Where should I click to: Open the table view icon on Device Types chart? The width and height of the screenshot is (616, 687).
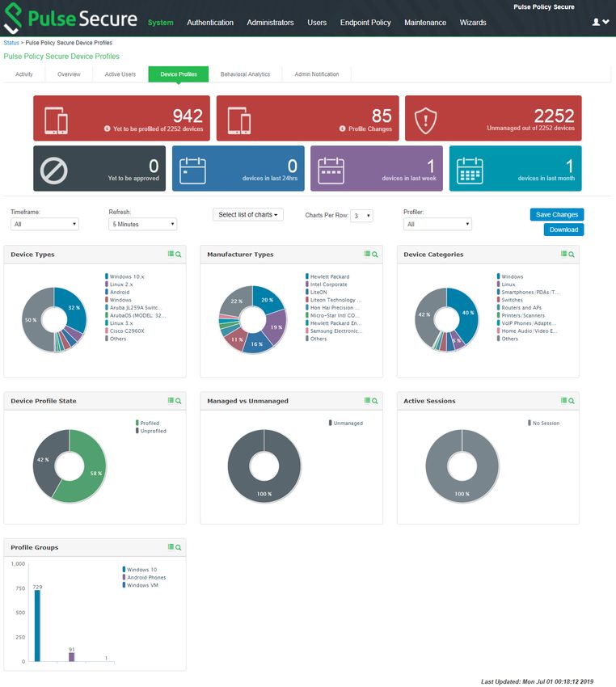171,254
